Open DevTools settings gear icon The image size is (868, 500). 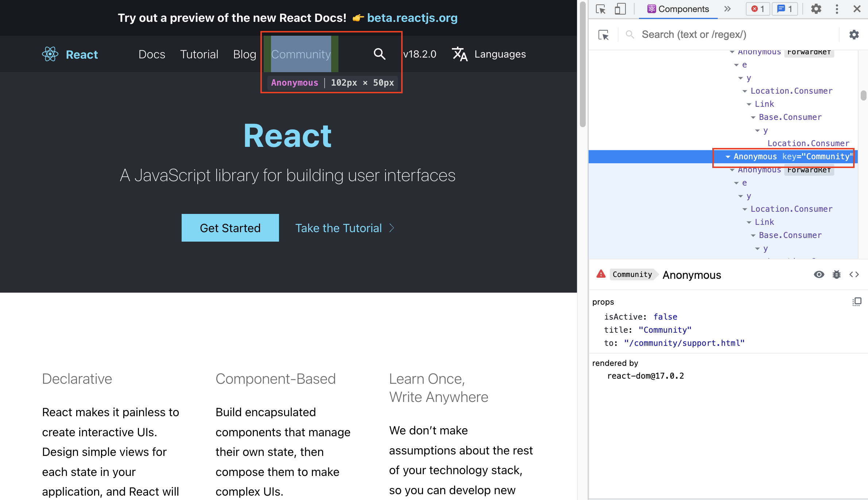[x=816, y=9]
